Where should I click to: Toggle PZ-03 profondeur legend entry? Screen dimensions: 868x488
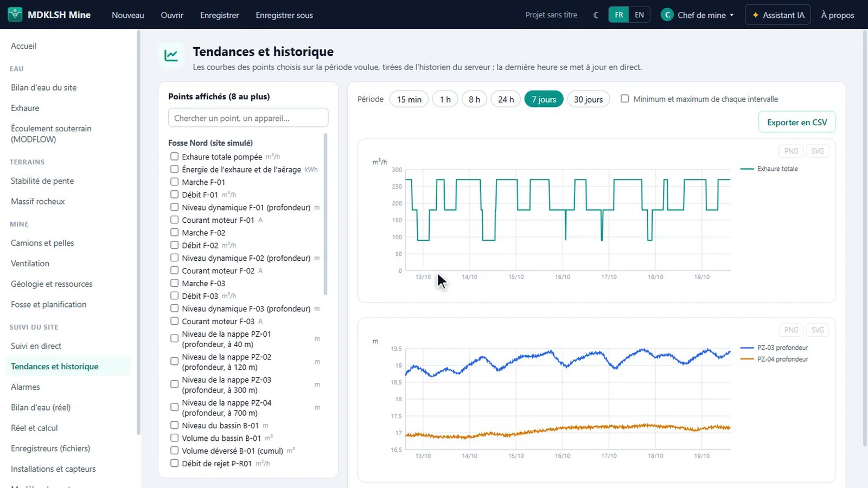[x=775, y=348]
